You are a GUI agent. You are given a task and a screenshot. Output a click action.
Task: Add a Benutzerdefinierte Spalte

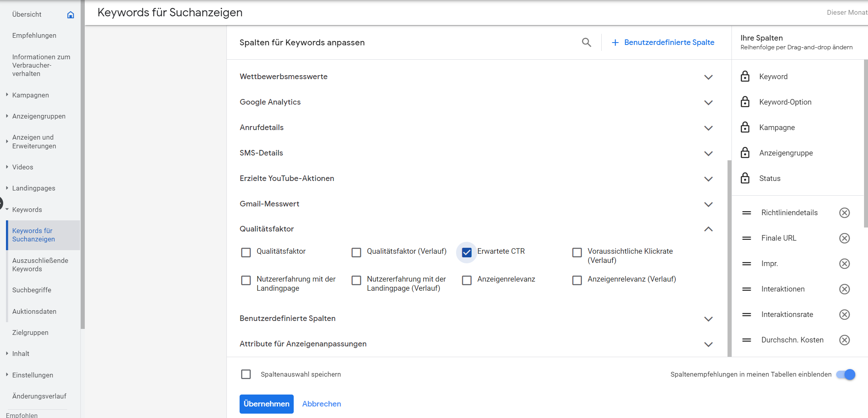click(x=663, y=42)
